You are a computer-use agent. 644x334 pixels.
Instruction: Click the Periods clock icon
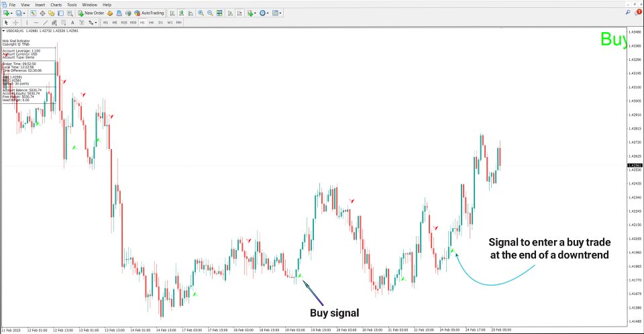tap(262, 13)
